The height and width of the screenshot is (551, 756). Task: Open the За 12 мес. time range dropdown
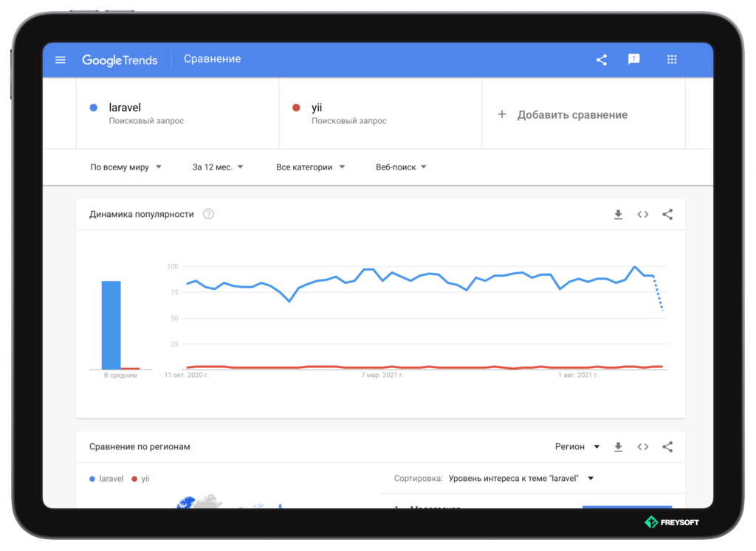218,167
